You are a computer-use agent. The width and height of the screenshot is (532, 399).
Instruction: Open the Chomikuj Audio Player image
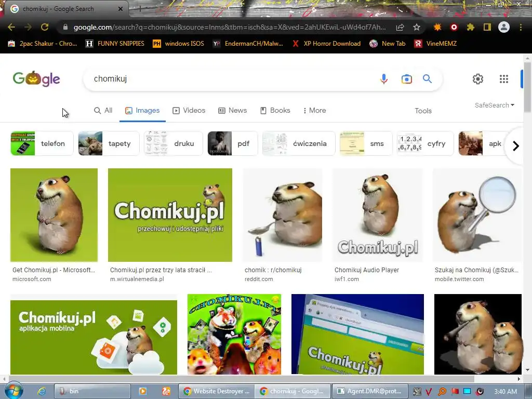tap(378, 215)
